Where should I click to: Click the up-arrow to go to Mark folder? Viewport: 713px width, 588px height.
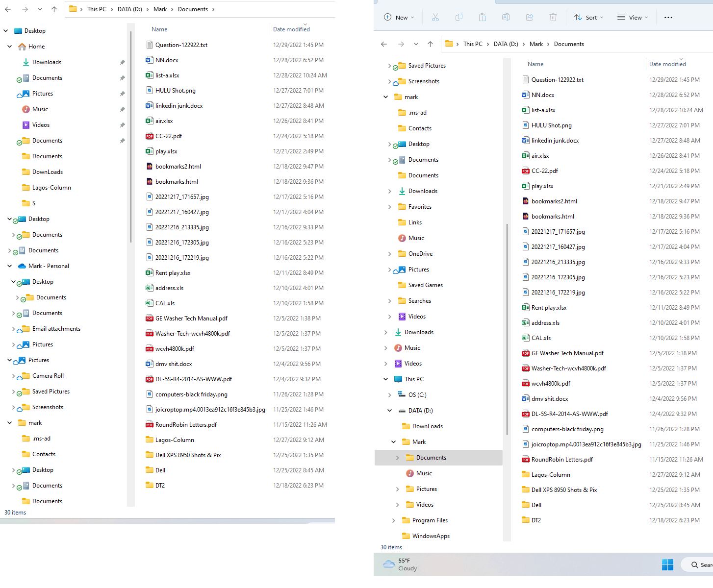[x=430, y=44]
